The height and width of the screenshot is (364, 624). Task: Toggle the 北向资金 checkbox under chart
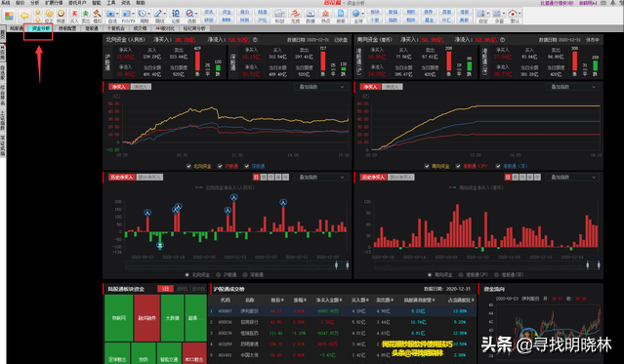pyautogui.click(x=188, y=166)
